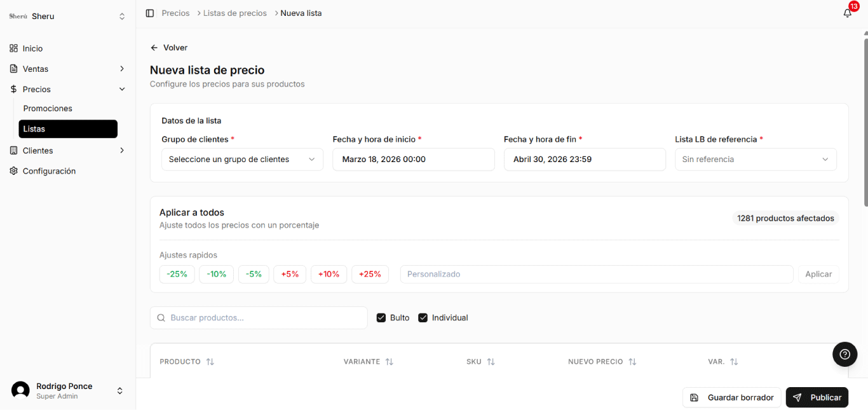
Task: Go to Configuración in the sidebar
Action: coord(49,171)
